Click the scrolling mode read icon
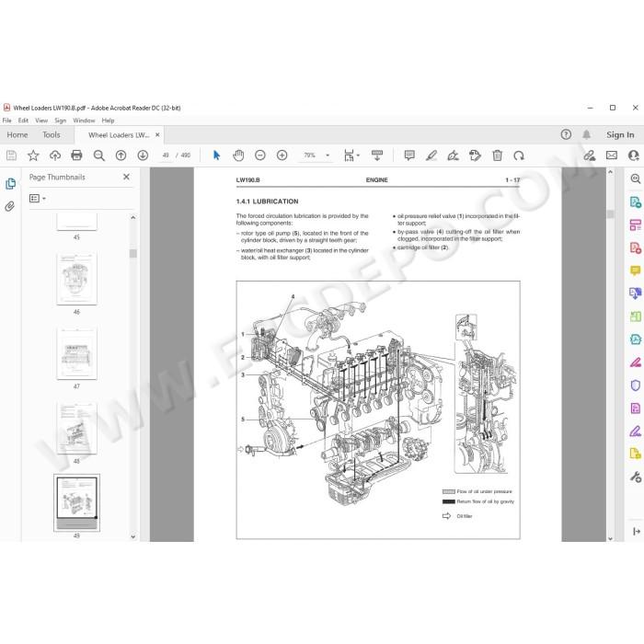 coord(376,155)
